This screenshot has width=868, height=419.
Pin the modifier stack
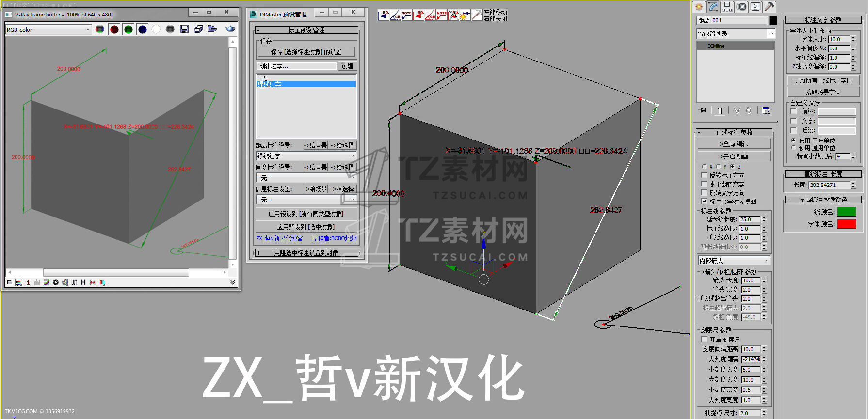(x=702, y=110)
